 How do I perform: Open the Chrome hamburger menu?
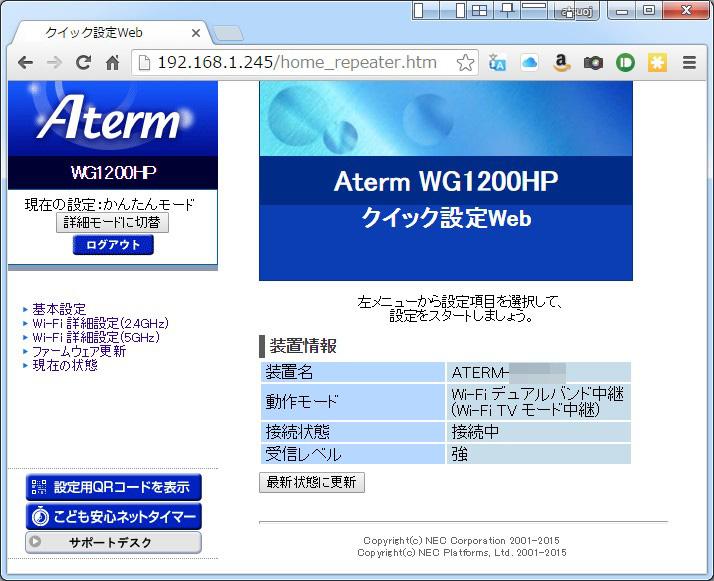point(689,62)
